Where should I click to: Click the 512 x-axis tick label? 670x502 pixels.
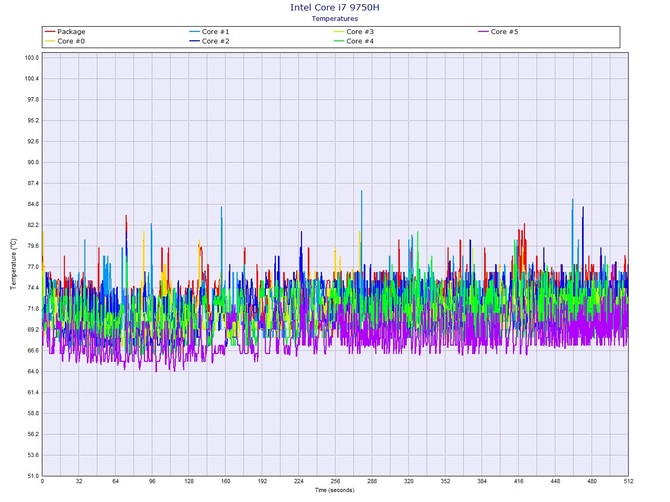(x=628, y=481)
